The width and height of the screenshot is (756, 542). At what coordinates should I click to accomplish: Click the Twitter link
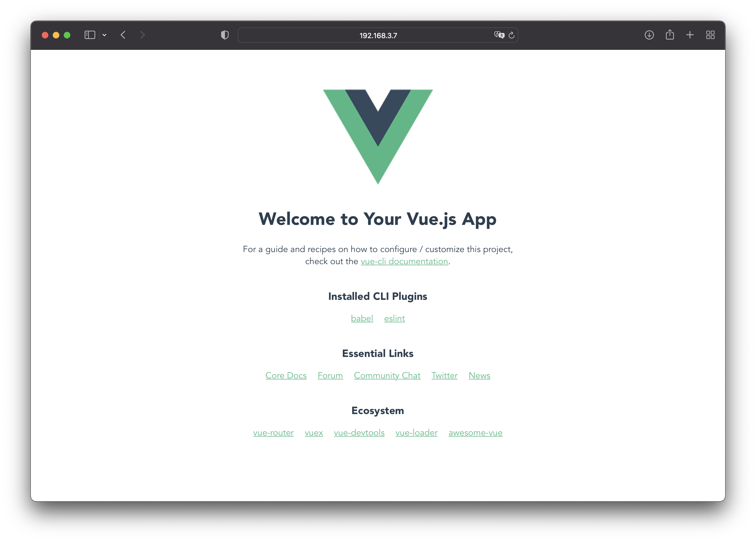coord(444,375)
